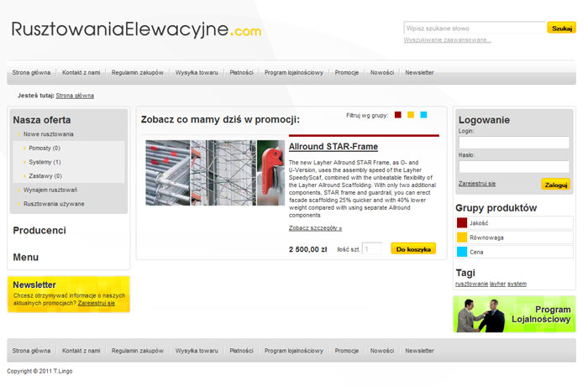Open footer link 'Program lojalnościowy'
Viewport: 588px width, 386px height.
pos(294,351)
